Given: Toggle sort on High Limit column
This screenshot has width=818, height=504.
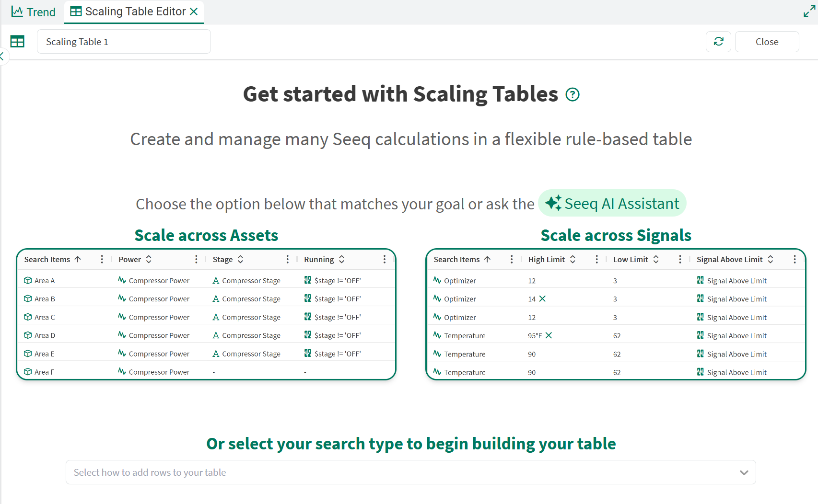Looking at the screenshot, I should click(573, 259).
